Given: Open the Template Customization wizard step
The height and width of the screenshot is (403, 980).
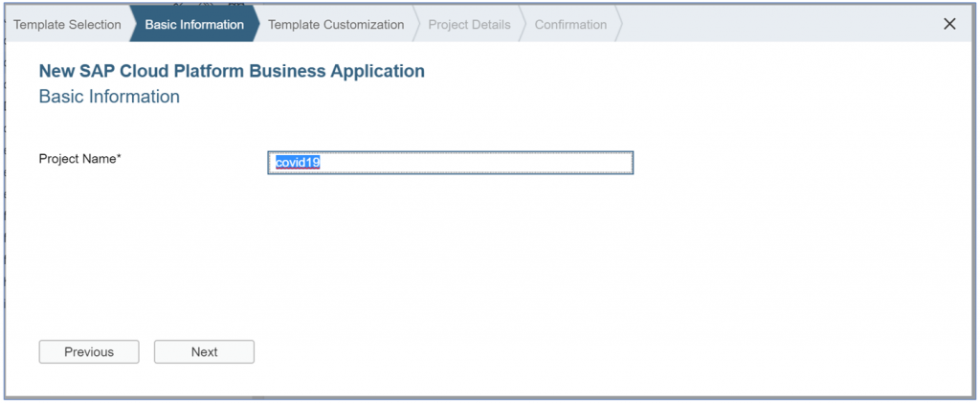Looking at the screenshot, I should click(336, 24).
